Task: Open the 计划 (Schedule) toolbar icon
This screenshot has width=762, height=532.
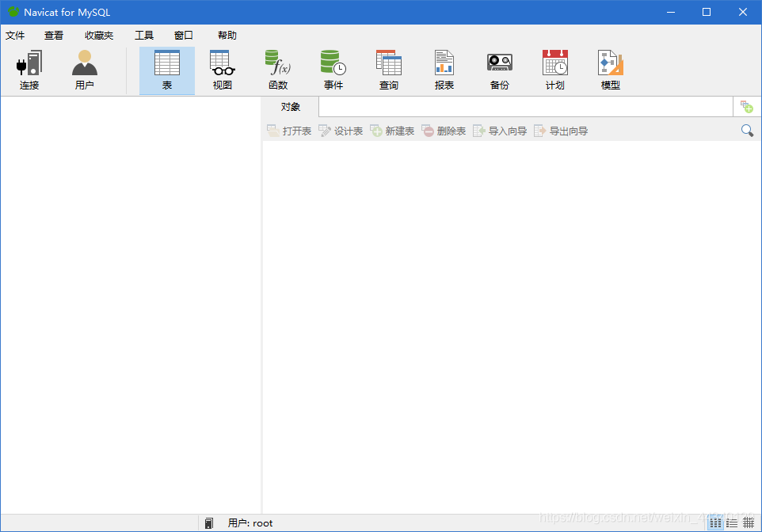Action: (x=554, y=70)
